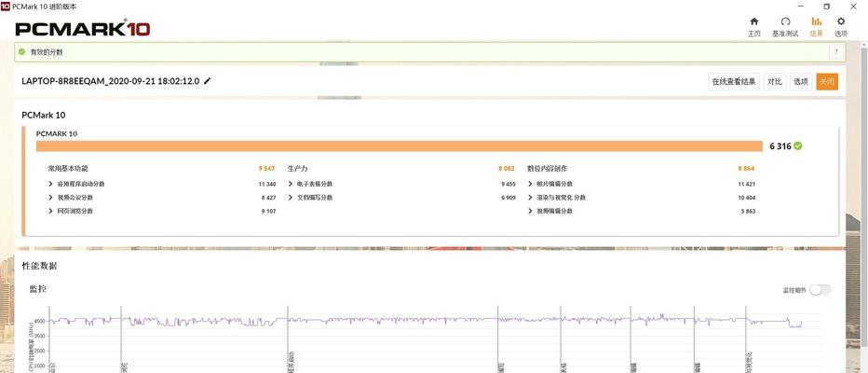Image resolution: width=868 pixels, height=373 pixels.
Task: Click the 数位内容创作 heading
Action: click(x=547, y=169)
